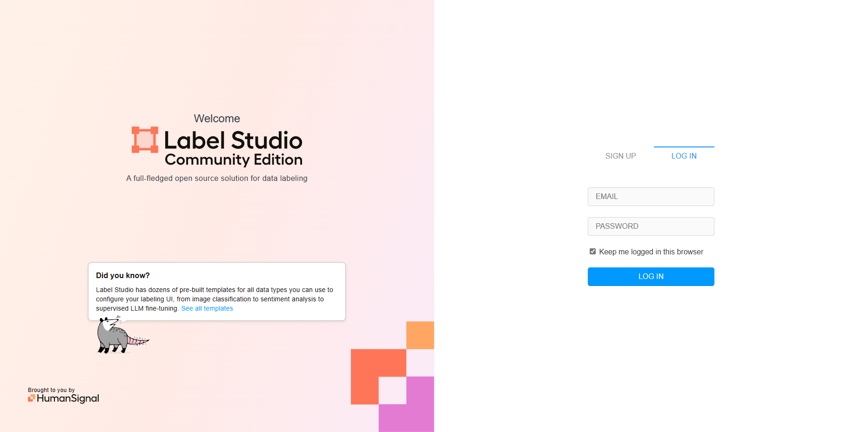Viewport: 868px width, 432px height.
Task: Click the opossum mascot illustration
Action: point(122,335)
